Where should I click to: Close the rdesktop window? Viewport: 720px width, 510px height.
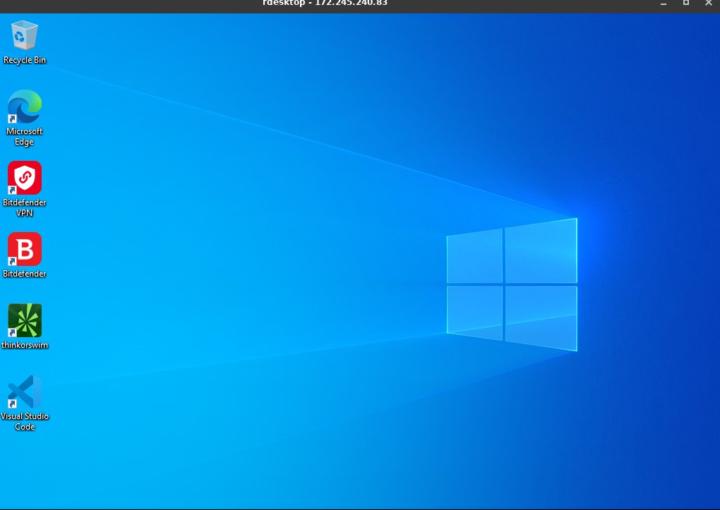[x=709, y=3]
